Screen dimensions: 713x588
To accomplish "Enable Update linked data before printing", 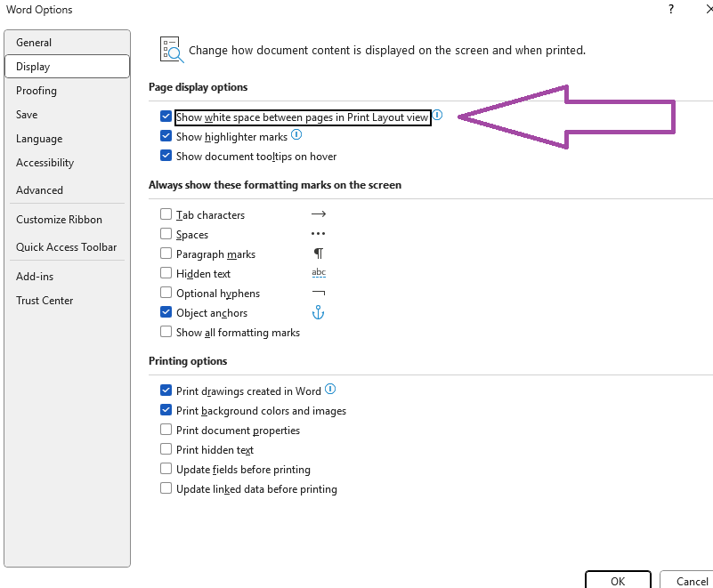I will 165,488.
